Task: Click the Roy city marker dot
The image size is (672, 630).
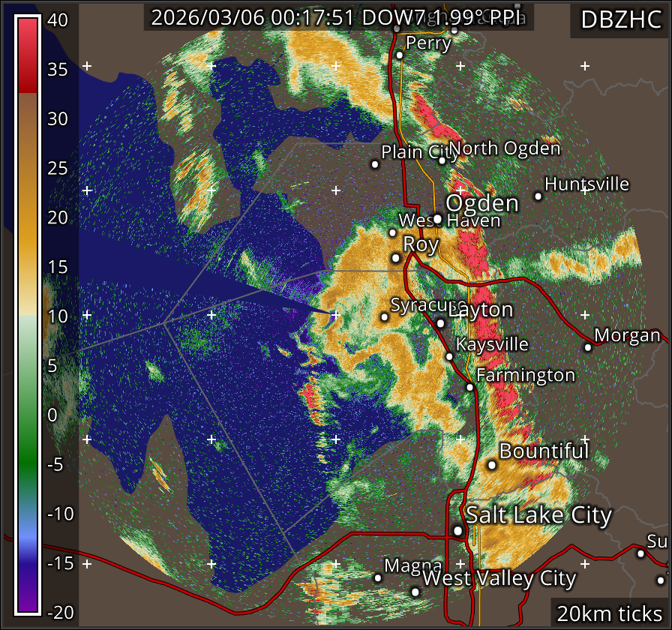Action: [396, 258]
